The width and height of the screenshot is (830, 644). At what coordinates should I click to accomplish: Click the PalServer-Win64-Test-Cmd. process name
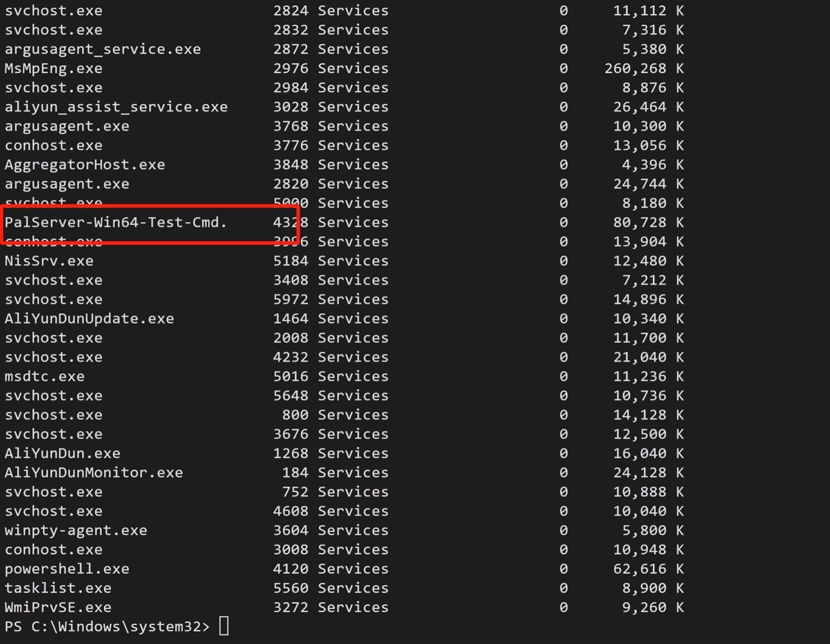coord(116,222)
